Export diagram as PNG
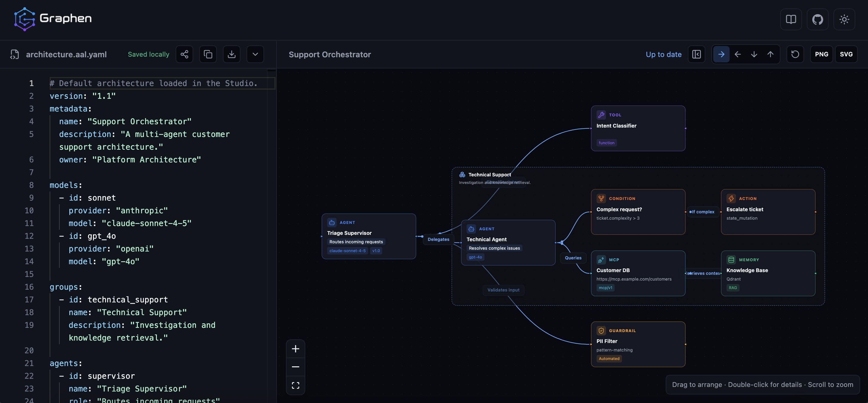 coord(821,54)
